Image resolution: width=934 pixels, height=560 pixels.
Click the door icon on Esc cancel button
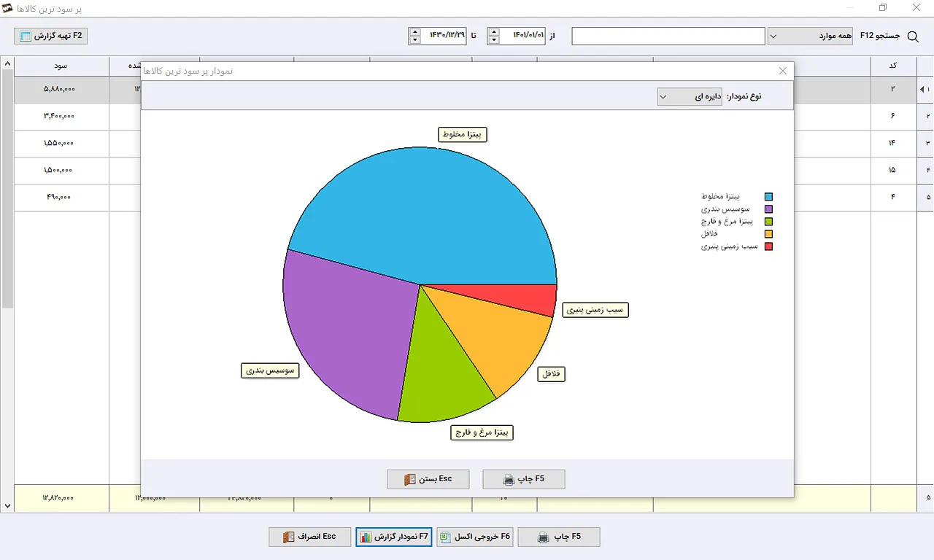tap(288, 537)
